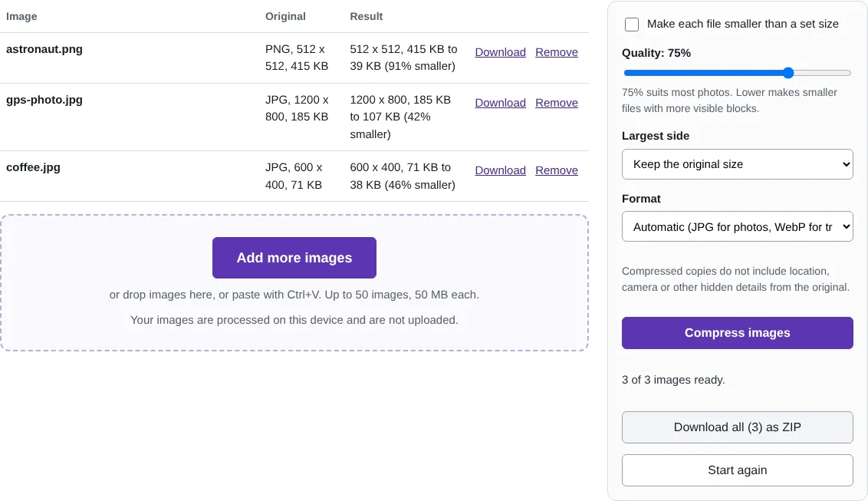Click Download all (3) as ZIP
The width and height of the screenshot is (868, 501).
point(738,427)
